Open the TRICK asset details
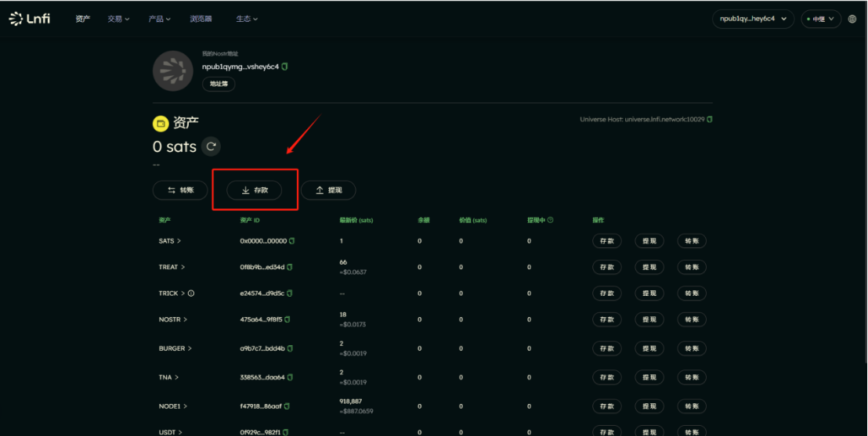 172,294
